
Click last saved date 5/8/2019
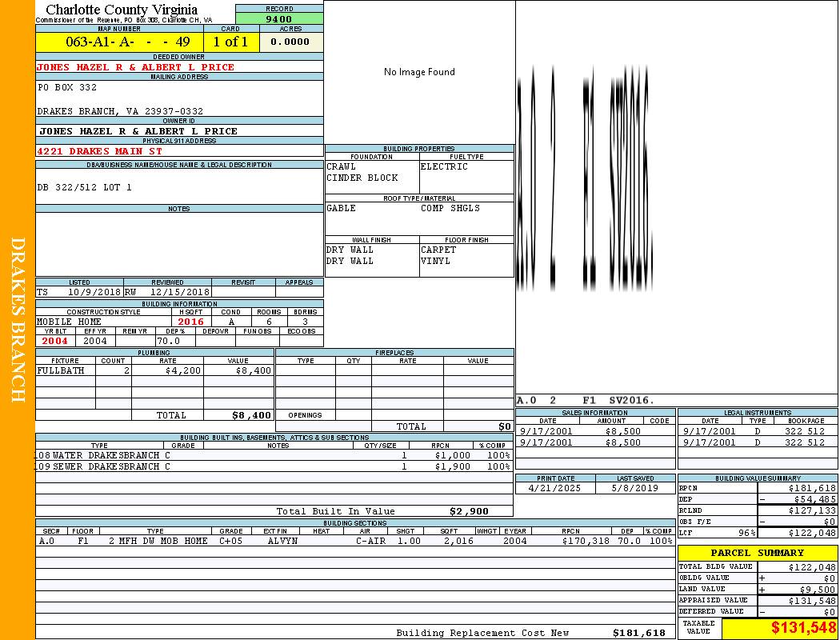click(x=634, y=489)
